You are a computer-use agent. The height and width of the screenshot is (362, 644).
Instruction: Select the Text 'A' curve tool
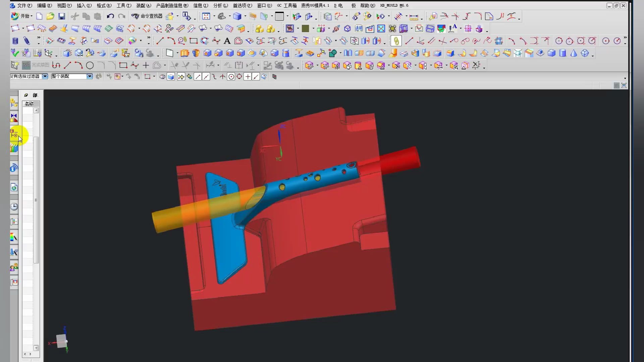coord(227,41)
